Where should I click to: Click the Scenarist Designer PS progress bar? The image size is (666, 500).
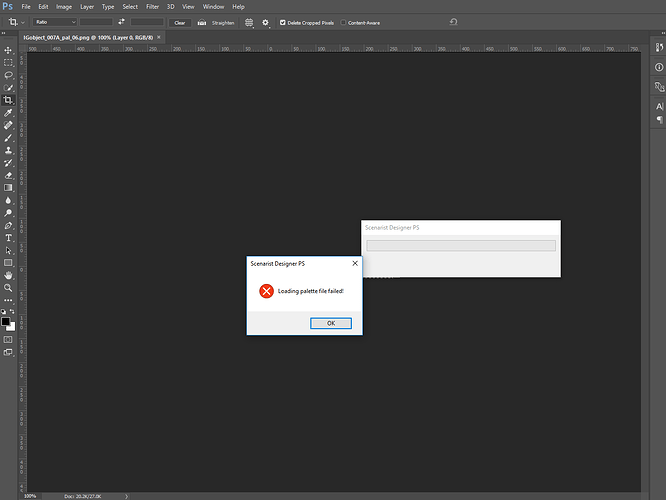(x=461, y=246)
